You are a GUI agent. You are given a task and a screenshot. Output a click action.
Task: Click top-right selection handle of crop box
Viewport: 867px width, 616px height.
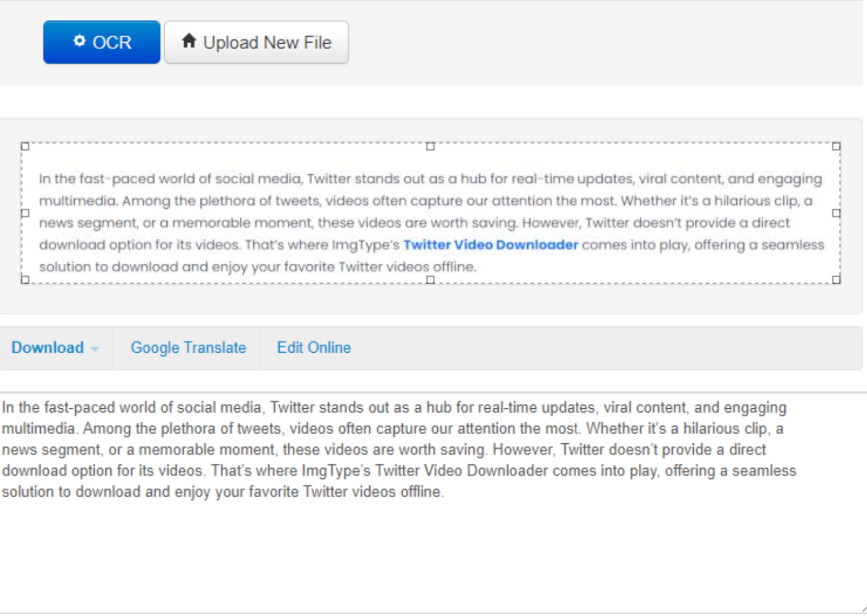click(x=836, y=146)
